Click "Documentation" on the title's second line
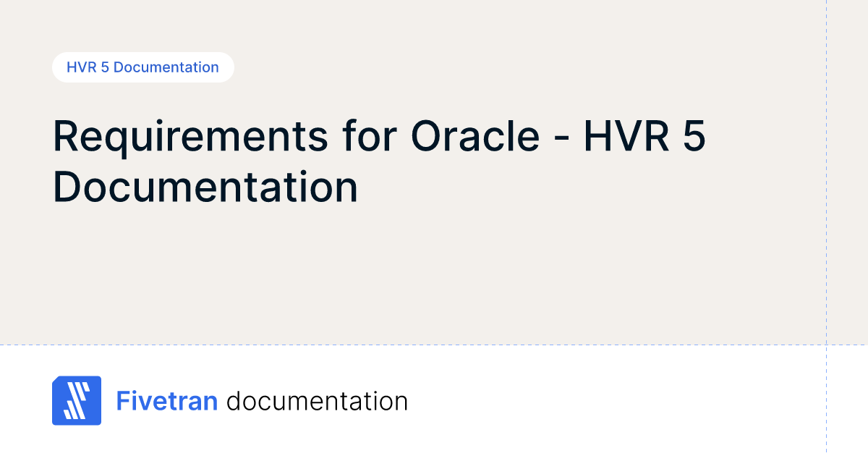The image size is (868, 456). click(x=205, y=187)
